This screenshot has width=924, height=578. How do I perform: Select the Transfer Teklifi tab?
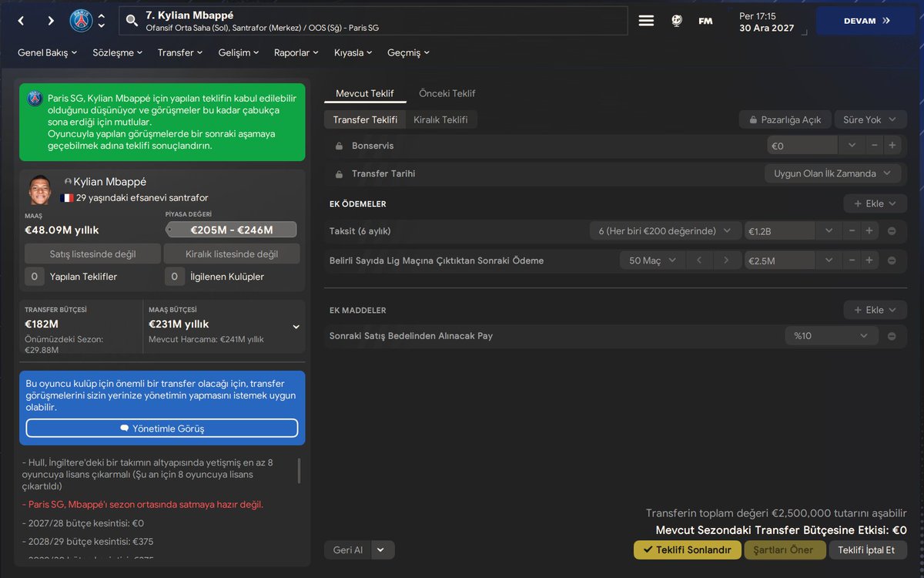[x=365, y=119]
